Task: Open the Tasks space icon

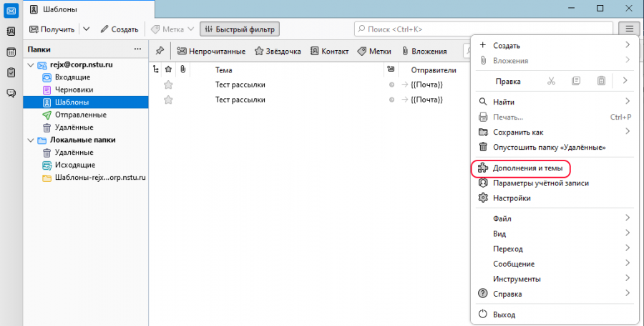Action: tap(11, 72)
